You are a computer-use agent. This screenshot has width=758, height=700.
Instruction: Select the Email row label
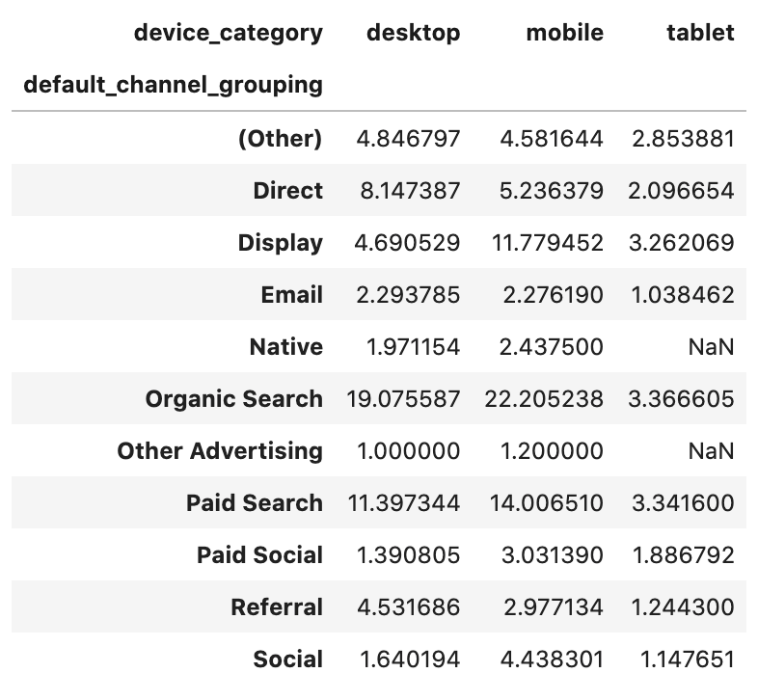[291, 294]
